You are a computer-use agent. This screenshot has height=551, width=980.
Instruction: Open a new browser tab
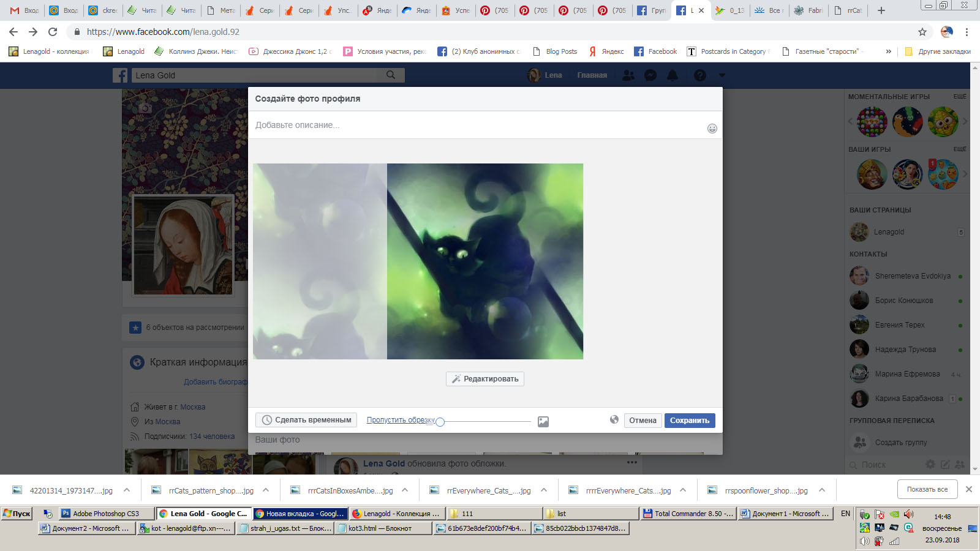881,10
